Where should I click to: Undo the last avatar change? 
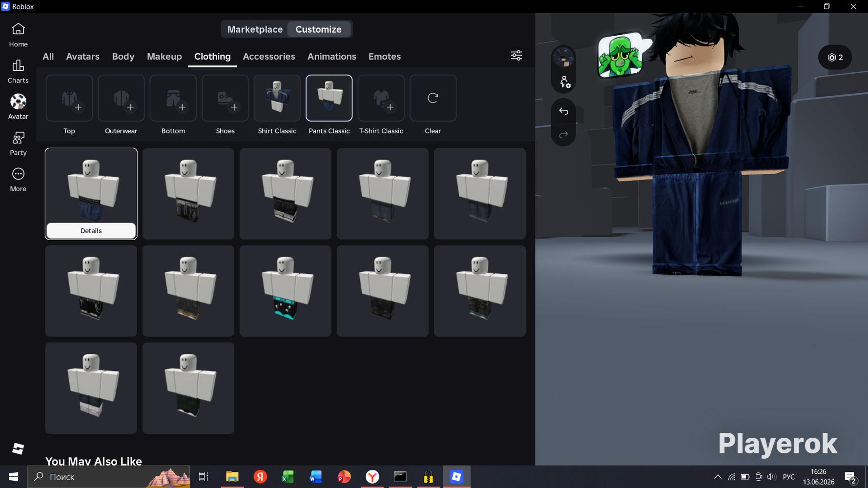coord(563,111)
